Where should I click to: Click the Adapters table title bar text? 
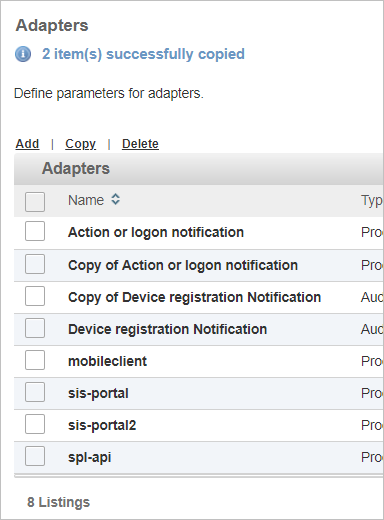[x=76, y=168]
